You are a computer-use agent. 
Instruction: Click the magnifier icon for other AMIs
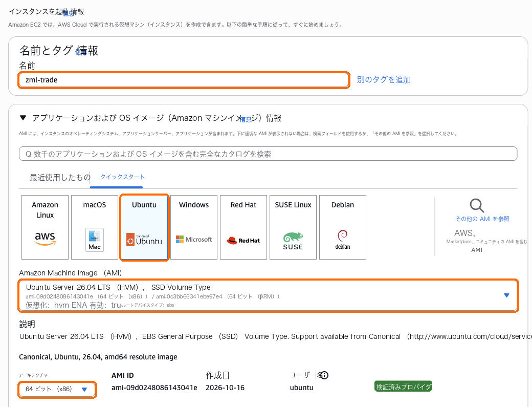click(477, 205)
